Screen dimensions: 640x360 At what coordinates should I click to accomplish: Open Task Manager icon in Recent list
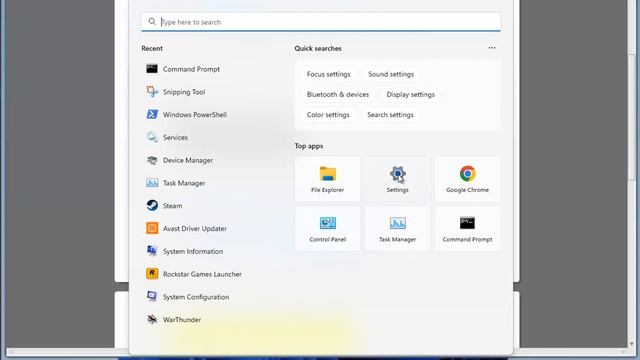(x=152, y=183)
